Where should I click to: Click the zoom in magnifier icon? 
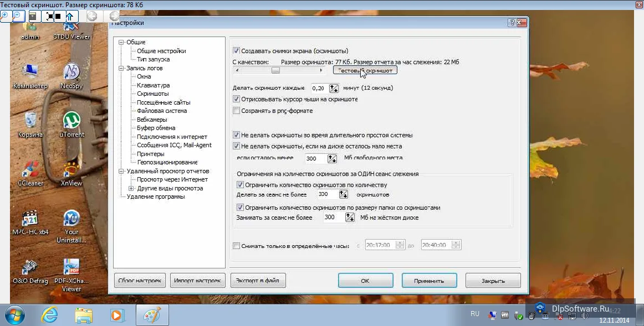coord(5,16)
